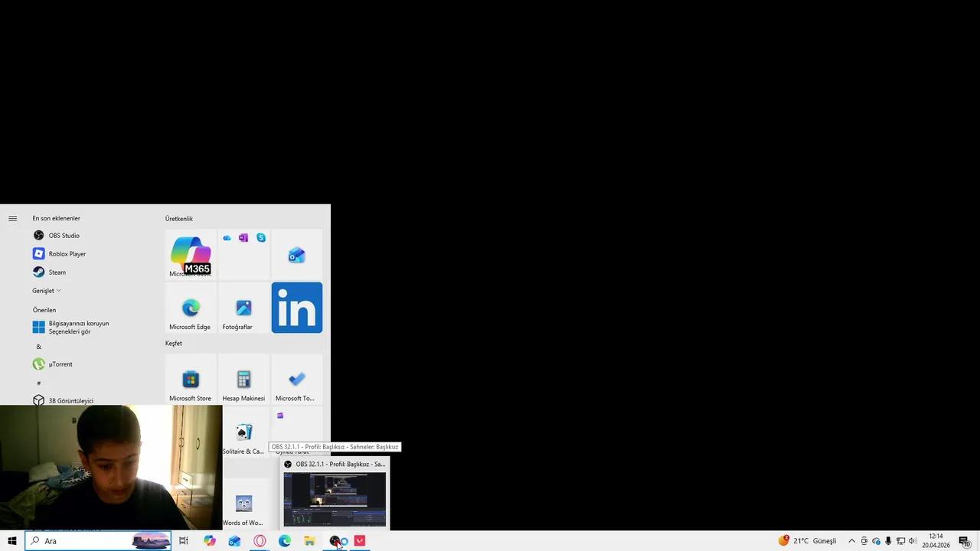Open the '&' letter index header

pyautogui.click(x=38, y=347)
